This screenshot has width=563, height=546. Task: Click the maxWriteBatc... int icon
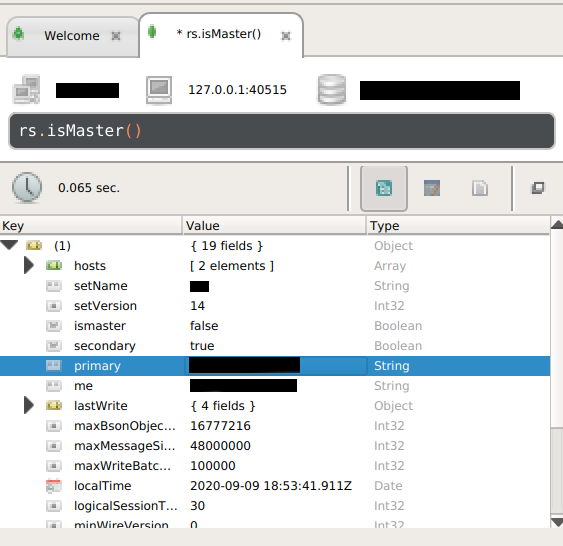coord(54,466)
